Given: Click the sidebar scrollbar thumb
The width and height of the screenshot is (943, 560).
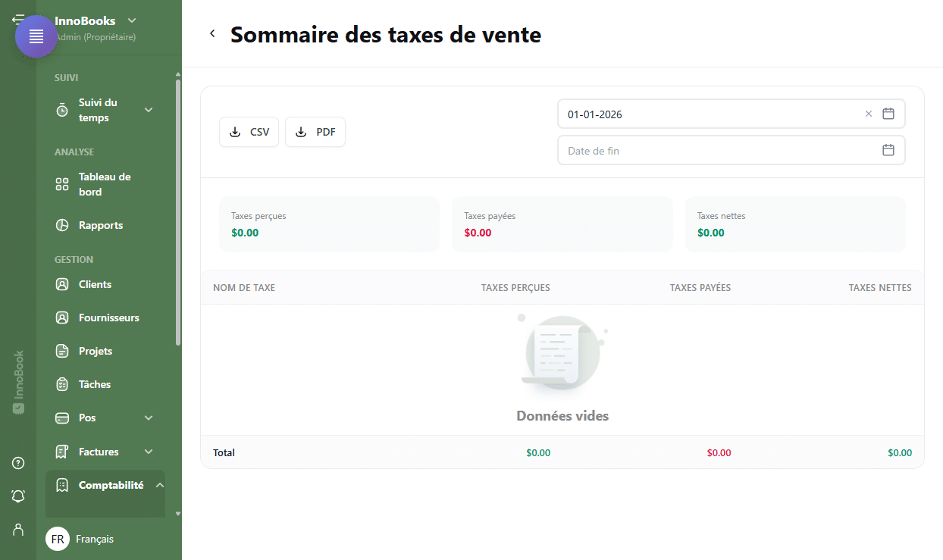Looking at the screenshot, I should pos(178,212).
